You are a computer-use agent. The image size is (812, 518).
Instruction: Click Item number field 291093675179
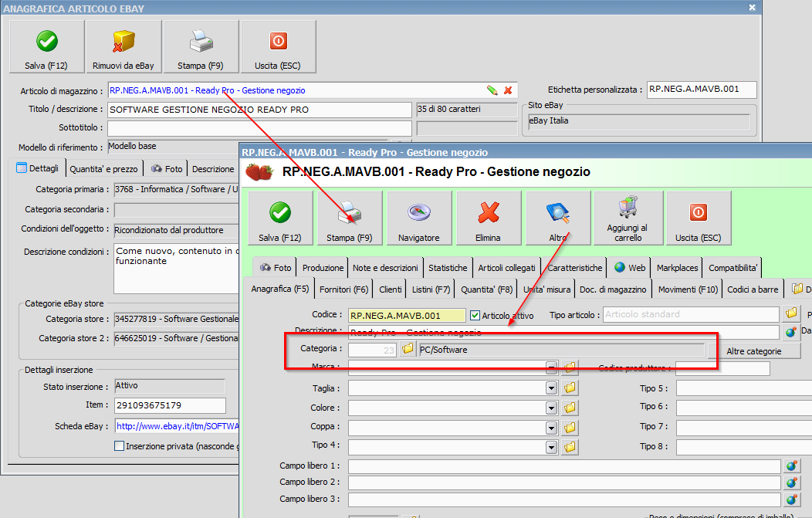click(x=170, y=405)
